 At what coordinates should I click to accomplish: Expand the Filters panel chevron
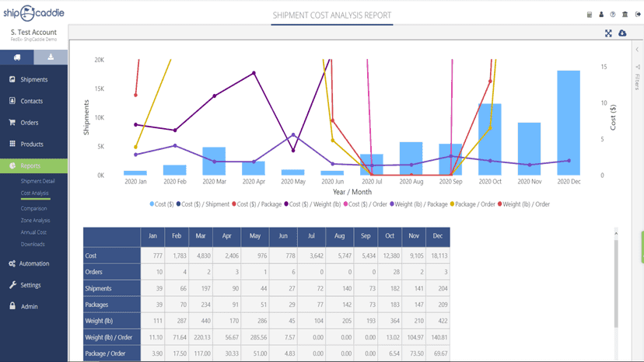(638, 50)
